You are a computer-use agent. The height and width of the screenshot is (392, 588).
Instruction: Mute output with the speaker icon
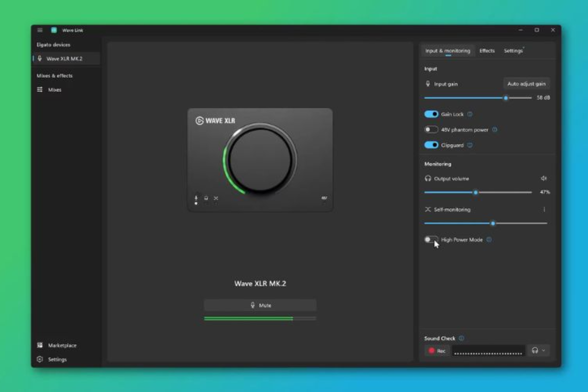[x=543, y=178]
